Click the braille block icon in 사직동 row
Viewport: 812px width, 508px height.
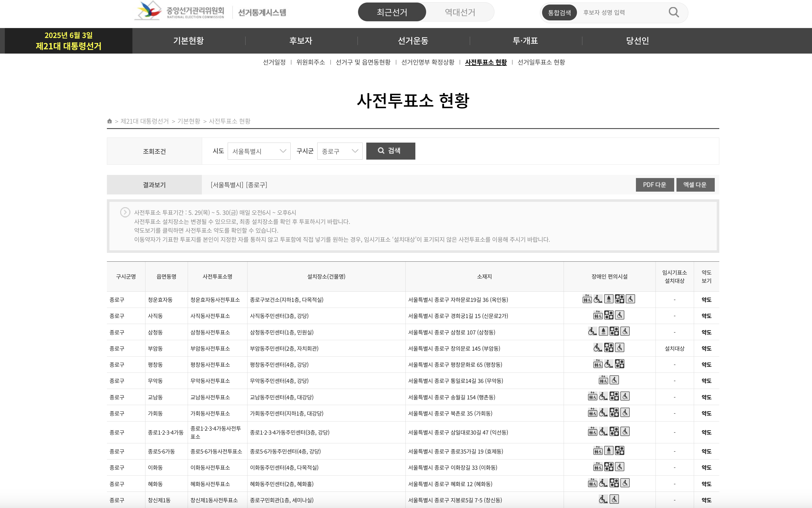click(609, 315)
